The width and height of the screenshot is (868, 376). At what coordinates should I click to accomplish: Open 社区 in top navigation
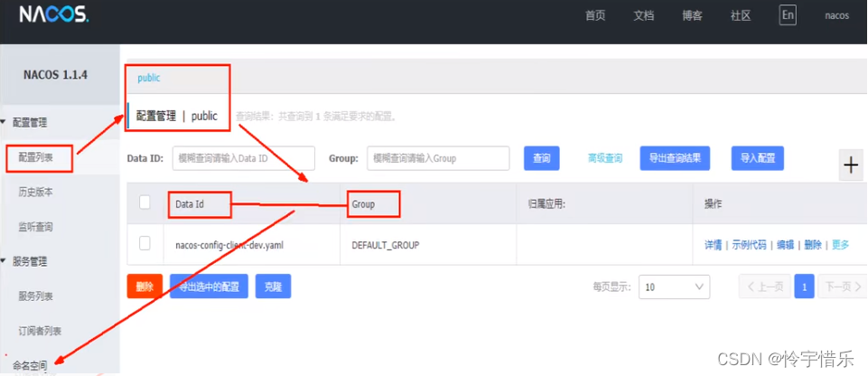(741, 15)
